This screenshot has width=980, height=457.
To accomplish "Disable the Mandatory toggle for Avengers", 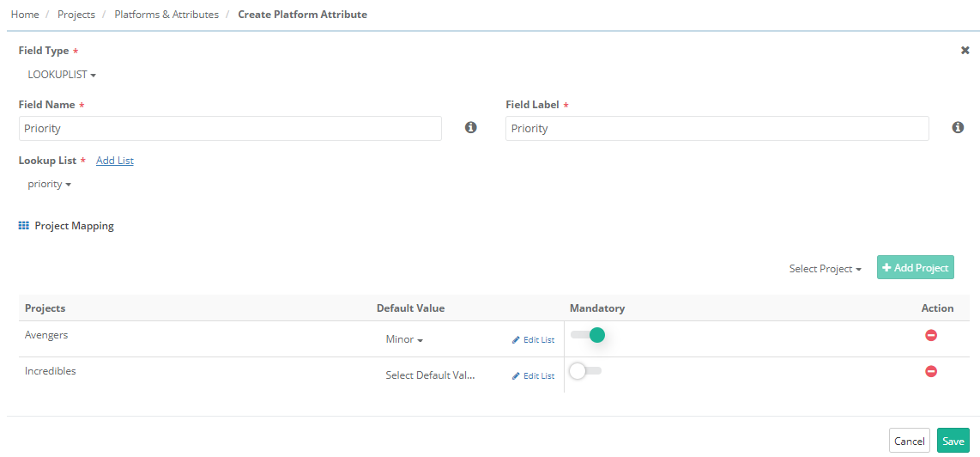I will point(589,335).
